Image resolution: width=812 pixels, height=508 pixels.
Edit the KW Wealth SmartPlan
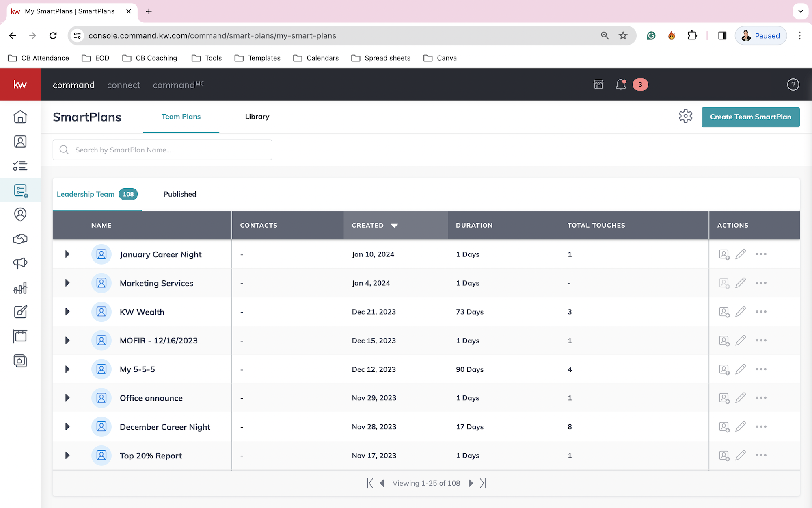(741, 312)
